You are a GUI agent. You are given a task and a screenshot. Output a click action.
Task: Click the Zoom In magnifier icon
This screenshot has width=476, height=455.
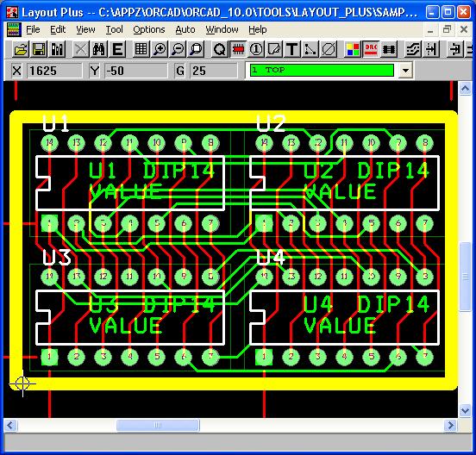[x=160, y=49]
